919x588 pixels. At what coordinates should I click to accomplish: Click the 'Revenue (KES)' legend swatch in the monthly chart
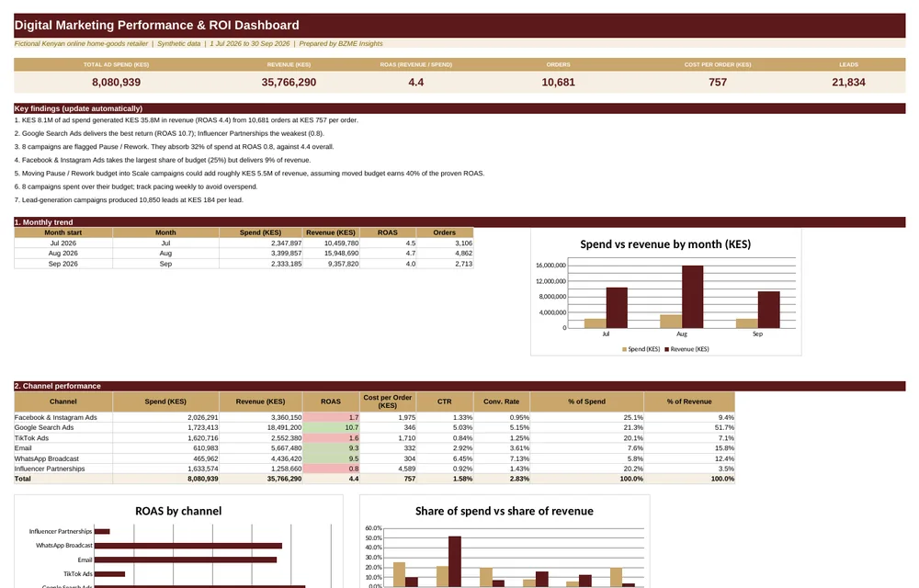(667, 350)
